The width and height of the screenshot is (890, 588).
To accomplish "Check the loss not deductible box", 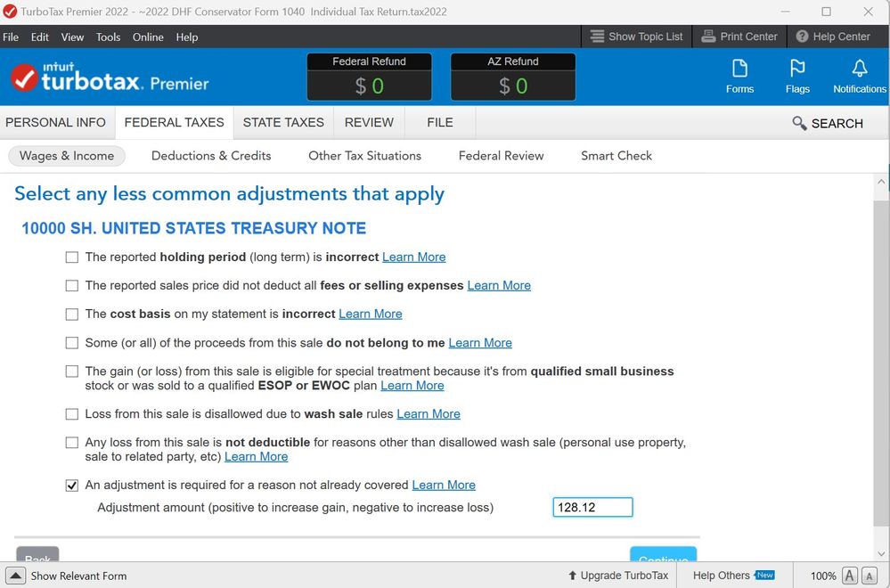I will point(72,442).
